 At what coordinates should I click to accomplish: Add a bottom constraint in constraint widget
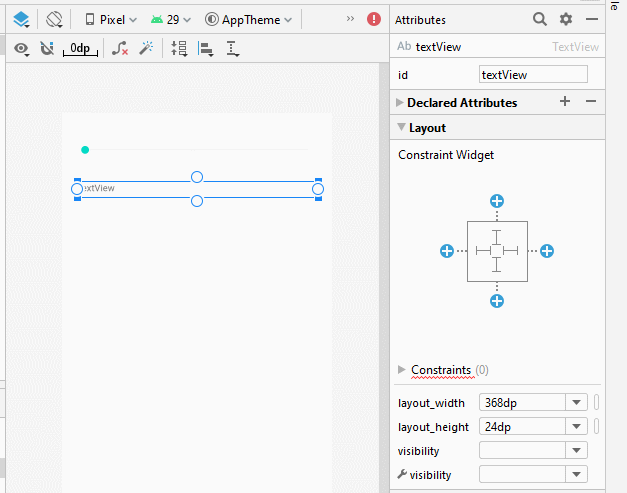(x=497, y=301)
